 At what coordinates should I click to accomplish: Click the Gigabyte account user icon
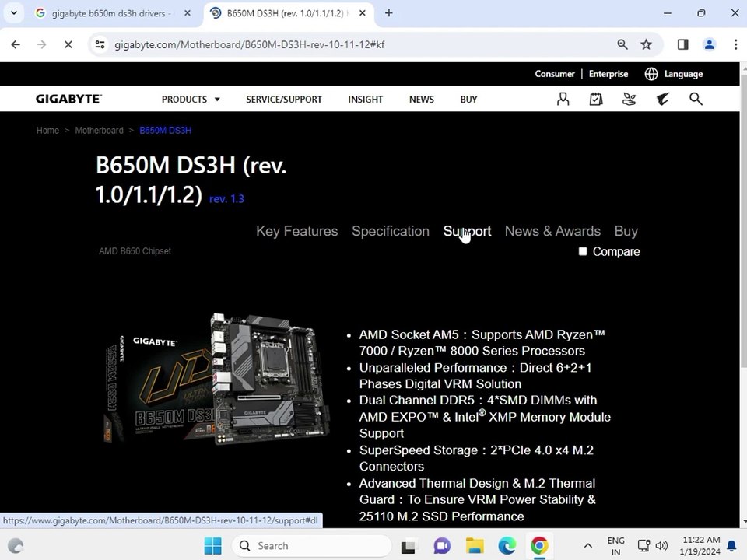tap(563, 99)
